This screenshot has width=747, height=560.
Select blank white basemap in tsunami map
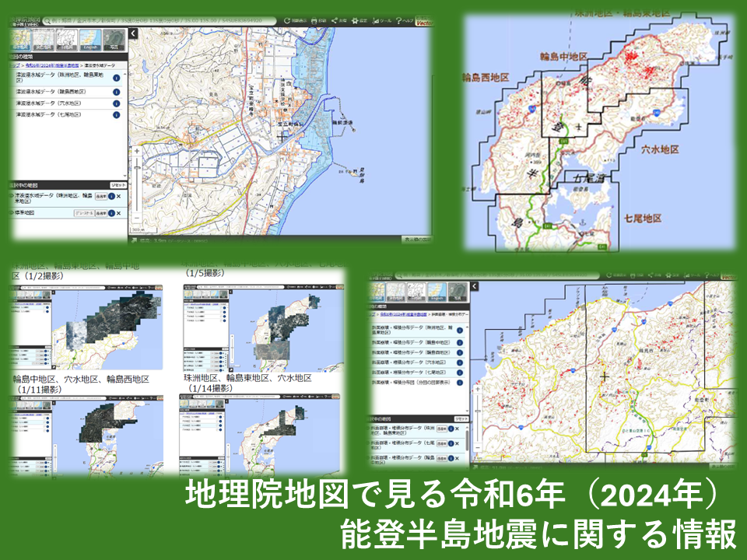pos(67,40)
